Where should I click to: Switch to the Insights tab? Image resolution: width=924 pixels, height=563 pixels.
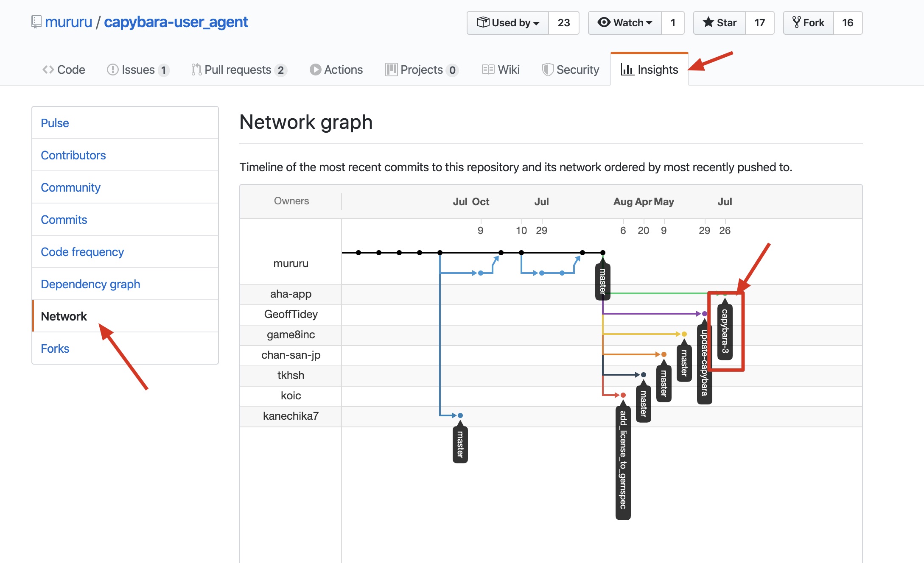pos(650,70)
